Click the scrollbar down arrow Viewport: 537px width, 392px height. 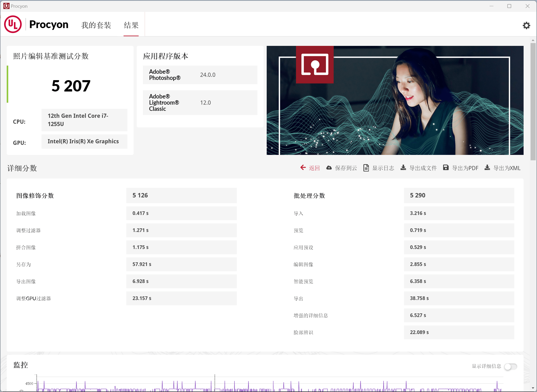[x=533, y=388]
